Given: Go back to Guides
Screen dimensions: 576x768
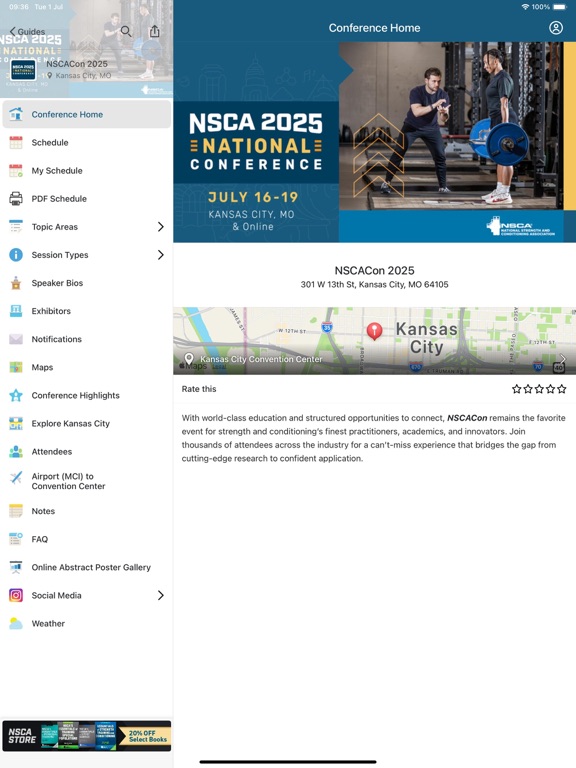Looking at the screenshot, I should [x=27, y=31].
